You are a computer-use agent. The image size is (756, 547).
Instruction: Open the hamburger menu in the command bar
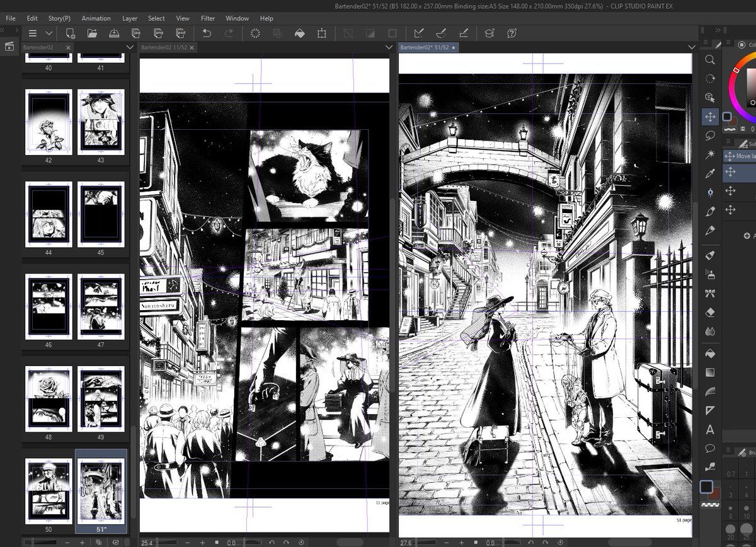(x=33, y=33)
